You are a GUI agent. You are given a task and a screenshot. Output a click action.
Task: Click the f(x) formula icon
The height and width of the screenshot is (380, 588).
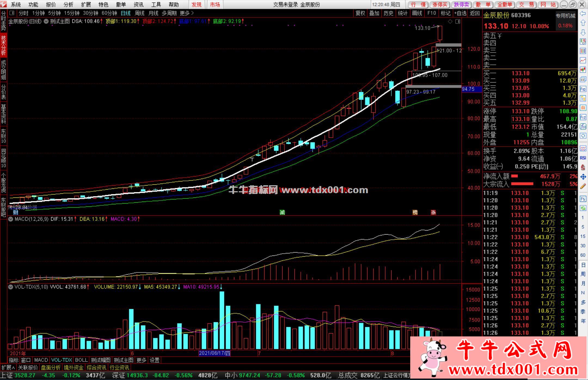pos(583,127)
